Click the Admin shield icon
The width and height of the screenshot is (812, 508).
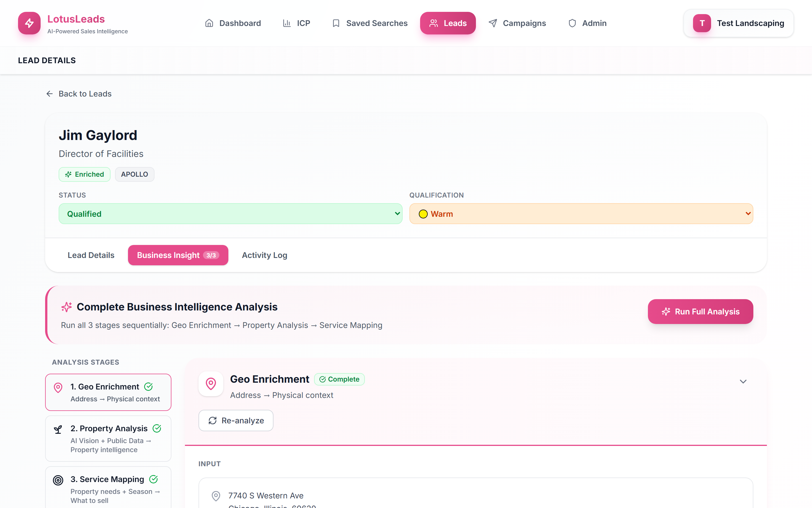click(572, 23)
